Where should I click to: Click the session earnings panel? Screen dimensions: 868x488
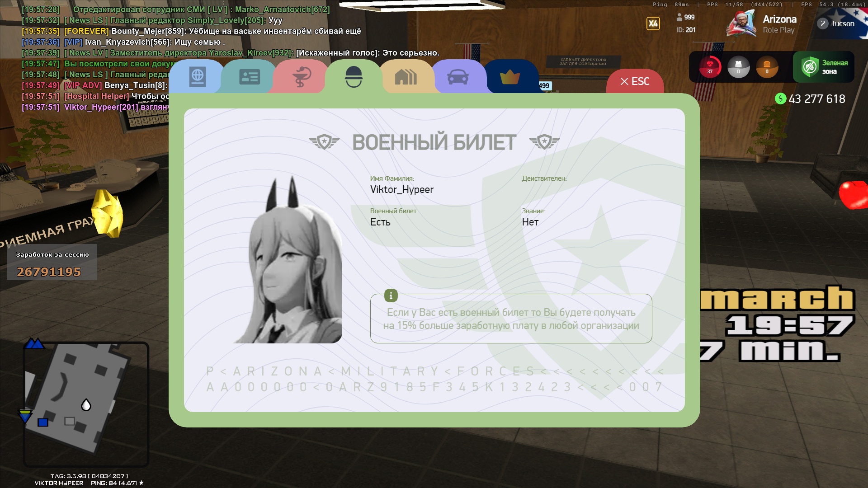(x=52, y=263)
